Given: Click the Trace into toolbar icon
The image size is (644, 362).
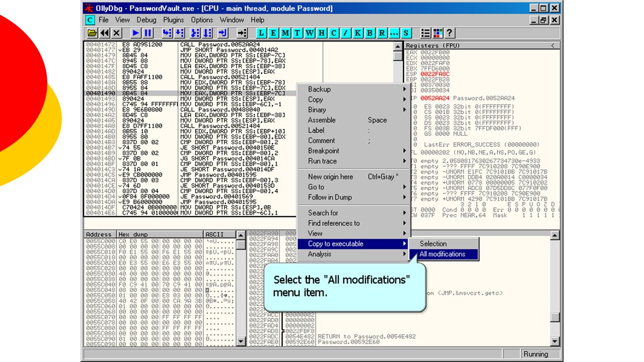Looking at the screenshot, I should (196, 33).
